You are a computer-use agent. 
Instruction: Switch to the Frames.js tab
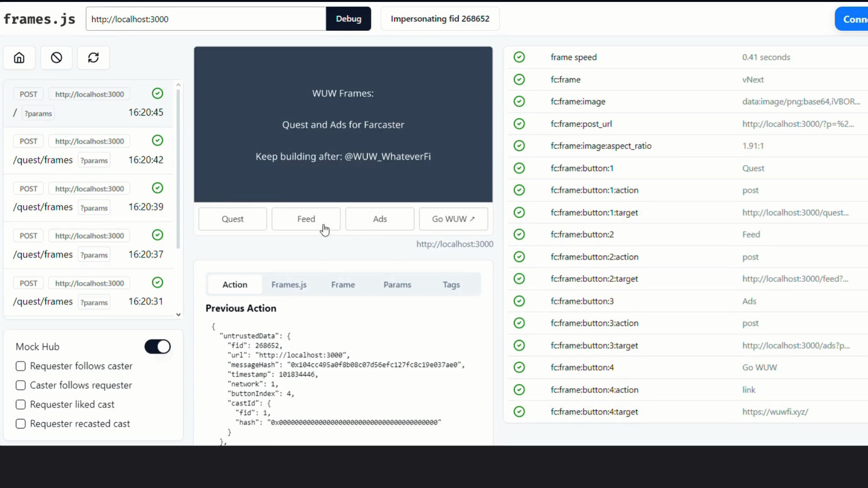click(x=289, y=285)
